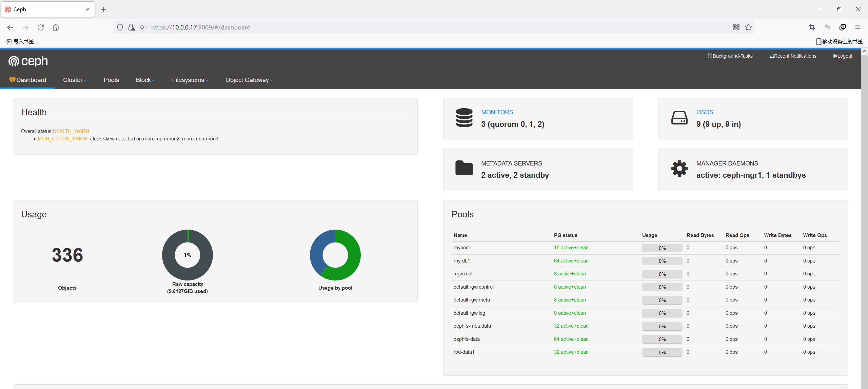Viewport: 868px width, 389px height.
Task: Click the Logout icon
Action: pos(835,56)
